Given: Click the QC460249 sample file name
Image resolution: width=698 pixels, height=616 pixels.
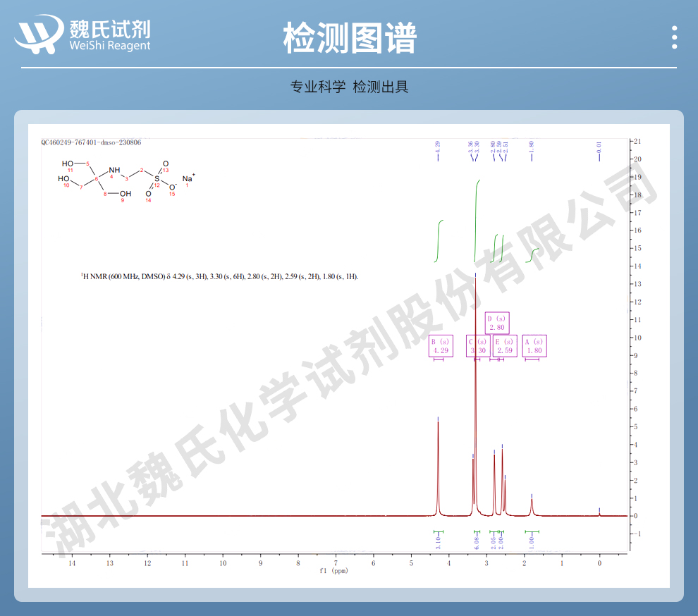Looking at the screenshot, I should 91,142.
